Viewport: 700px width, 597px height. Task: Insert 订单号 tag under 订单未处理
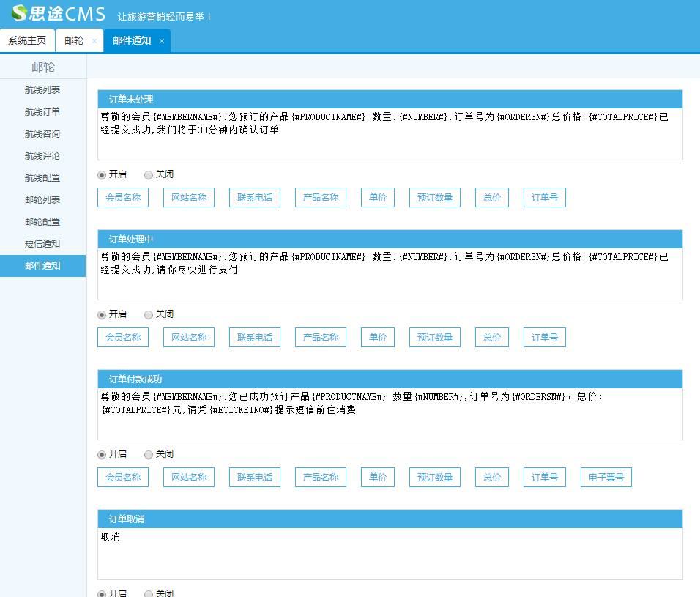[544, 198]
